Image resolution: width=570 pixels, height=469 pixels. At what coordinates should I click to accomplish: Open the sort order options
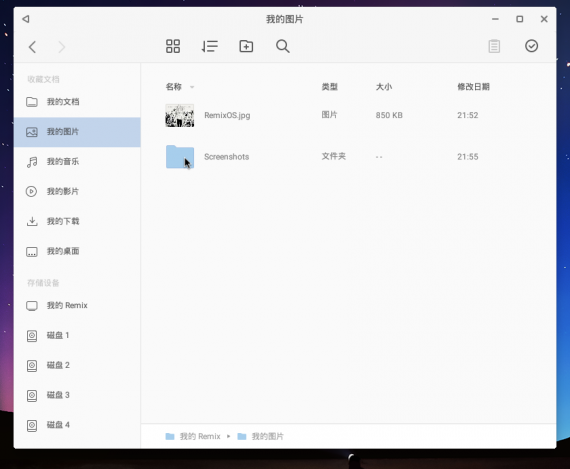pyautogui.click(x=210, y=46)
